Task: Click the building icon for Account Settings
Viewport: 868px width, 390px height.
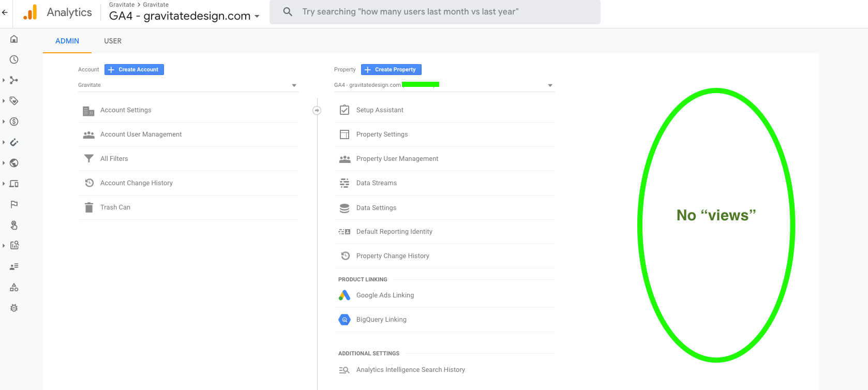Action: click(x=88, y=111)
